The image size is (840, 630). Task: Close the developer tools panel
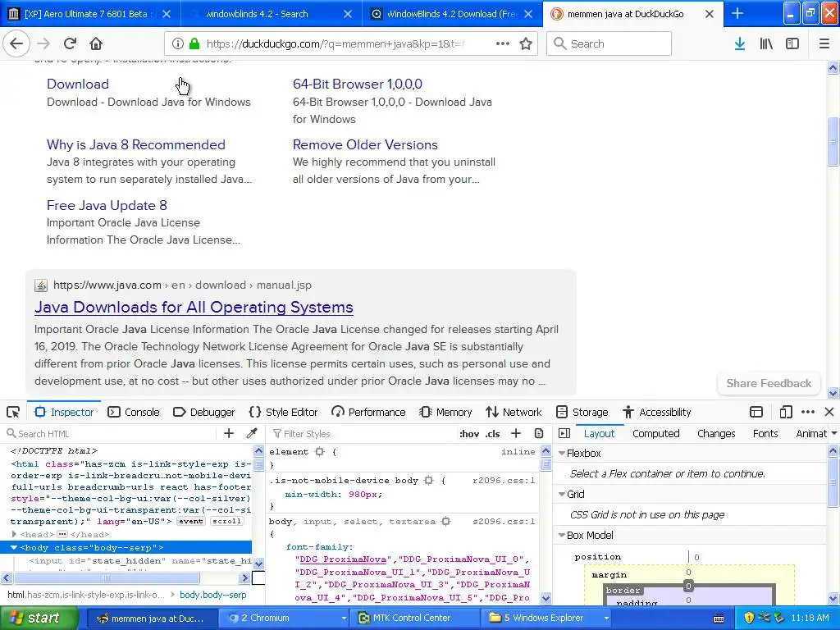pos(829,412)
